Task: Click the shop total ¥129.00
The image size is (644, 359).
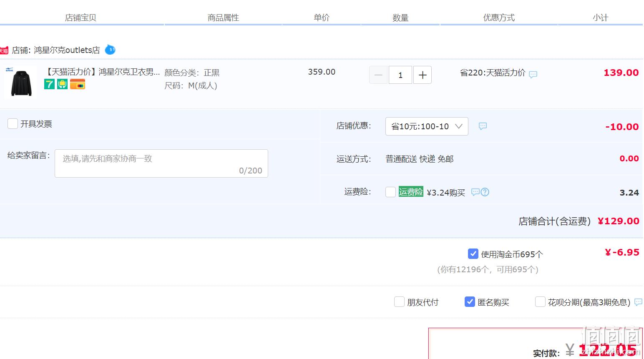Action: [x=618, y=221]
